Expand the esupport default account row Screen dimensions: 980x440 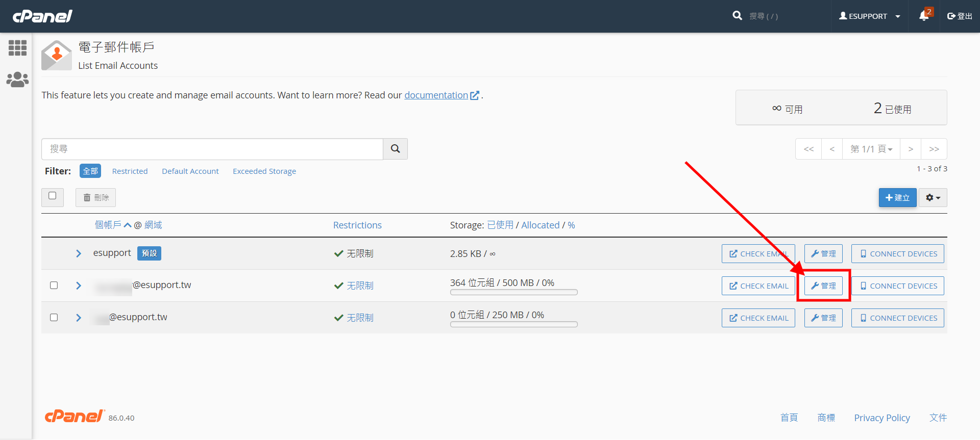(79, 253)
